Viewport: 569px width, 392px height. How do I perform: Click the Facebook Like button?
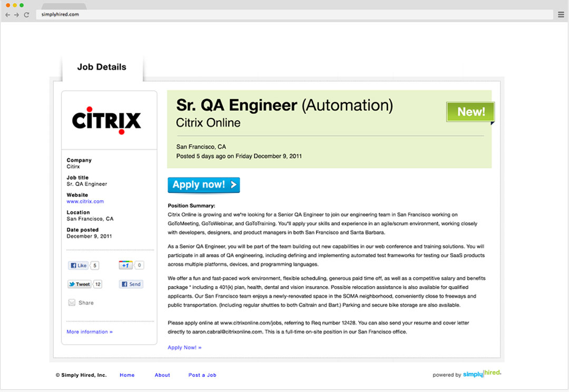coord(78,266)
